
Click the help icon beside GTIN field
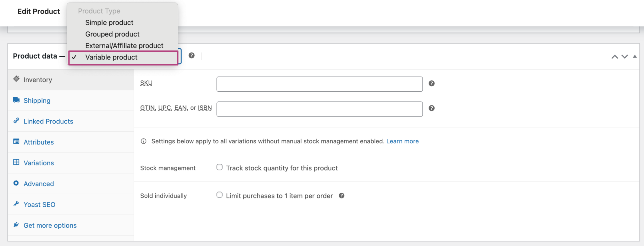click(x=431, y=108)
